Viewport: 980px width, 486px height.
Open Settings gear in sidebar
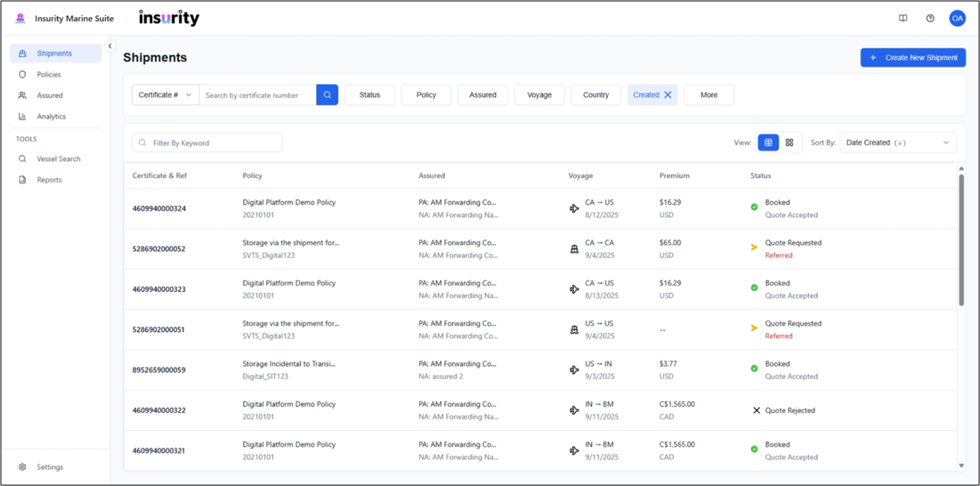click(x=49, y=467)
